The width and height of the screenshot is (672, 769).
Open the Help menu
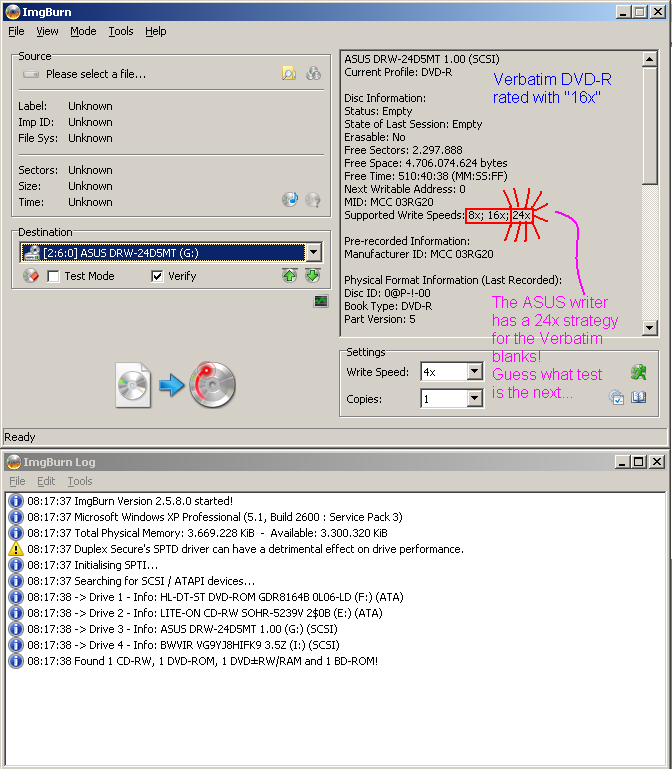tap(155, 31)
